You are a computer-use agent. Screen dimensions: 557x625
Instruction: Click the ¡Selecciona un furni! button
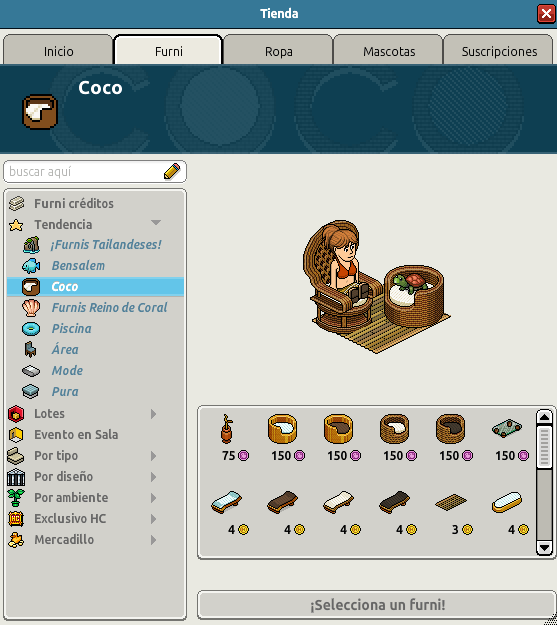pyautogui.click(x=376, y=605)
